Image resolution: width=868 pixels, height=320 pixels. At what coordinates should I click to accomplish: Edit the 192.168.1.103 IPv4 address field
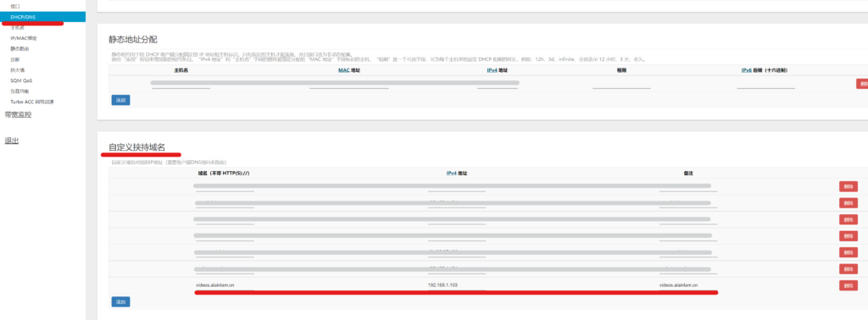pos(457,286)
